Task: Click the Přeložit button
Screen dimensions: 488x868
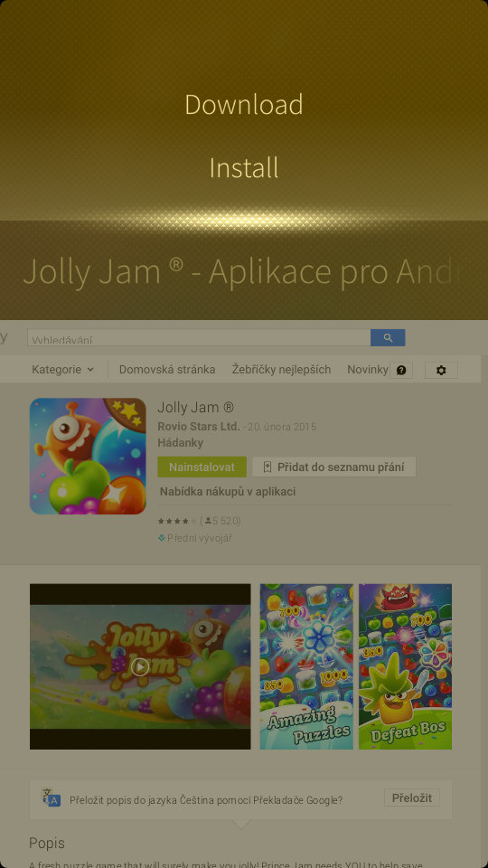Action: point(412,797)
